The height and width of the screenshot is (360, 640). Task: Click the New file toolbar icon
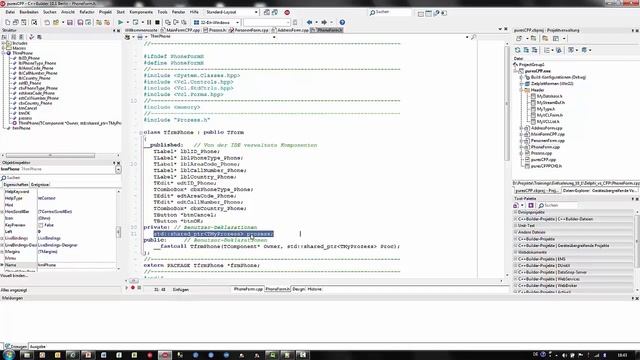click(8, 22)
